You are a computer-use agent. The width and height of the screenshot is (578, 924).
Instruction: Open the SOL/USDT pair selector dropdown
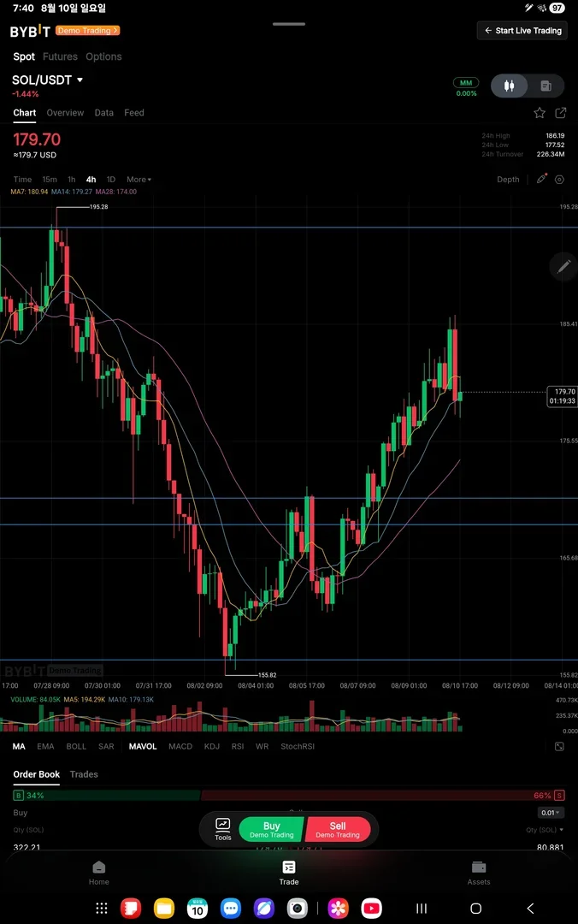(x=48, y=80)
